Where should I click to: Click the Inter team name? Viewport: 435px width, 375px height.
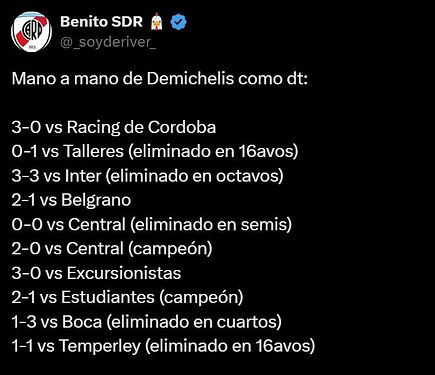click(x=83, y=176)
